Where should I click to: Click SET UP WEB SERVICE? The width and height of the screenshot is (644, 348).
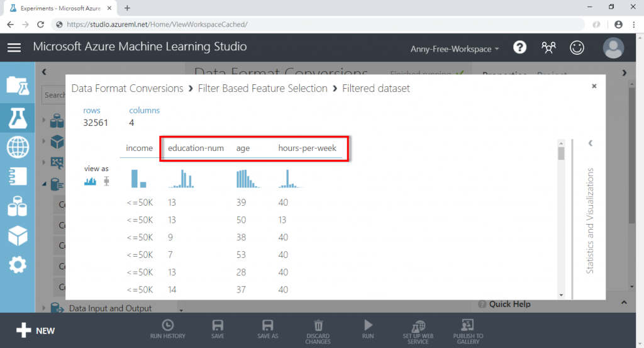[x=418, y=331]
